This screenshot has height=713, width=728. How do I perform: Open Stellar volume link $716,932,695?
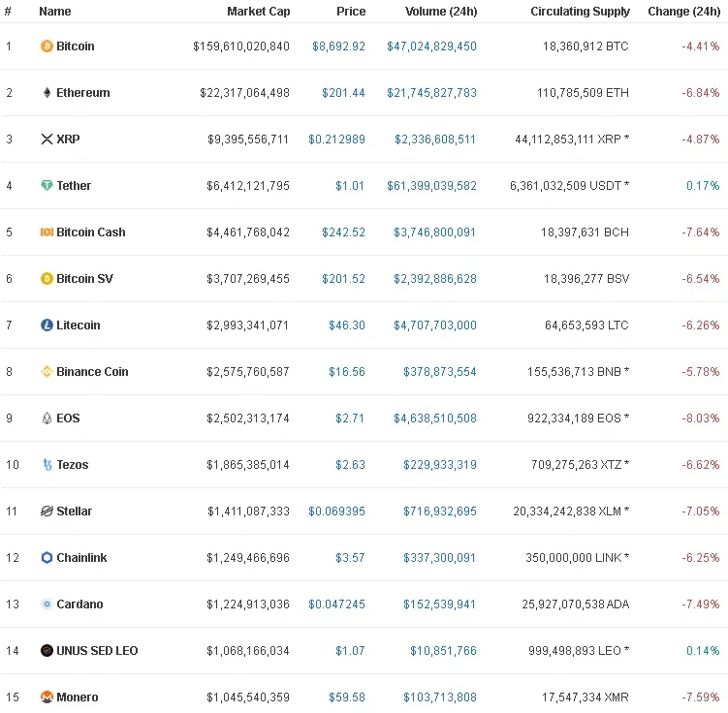click(440, 511)
